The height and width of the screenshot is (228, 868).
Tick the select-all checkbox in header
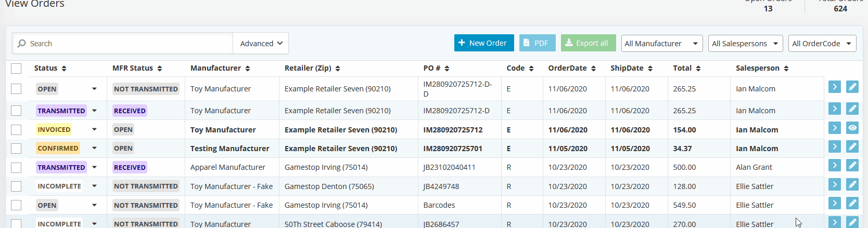pos(16,69)
